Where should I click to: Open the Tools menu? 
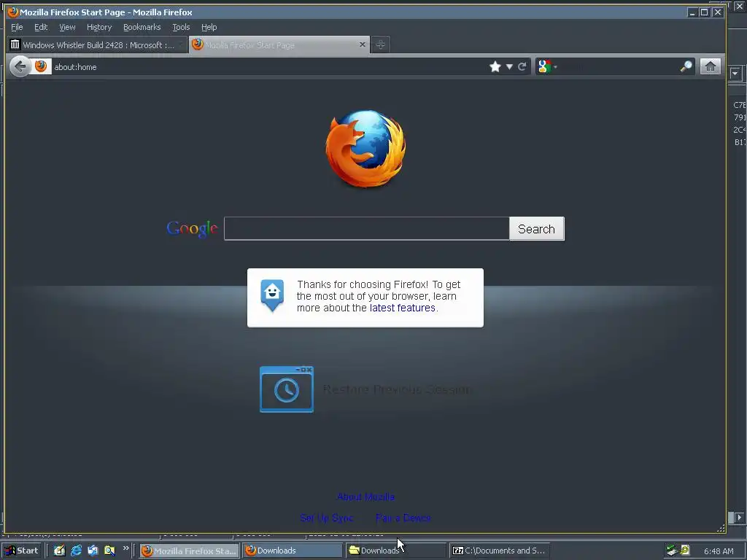[x=181, y=27]
